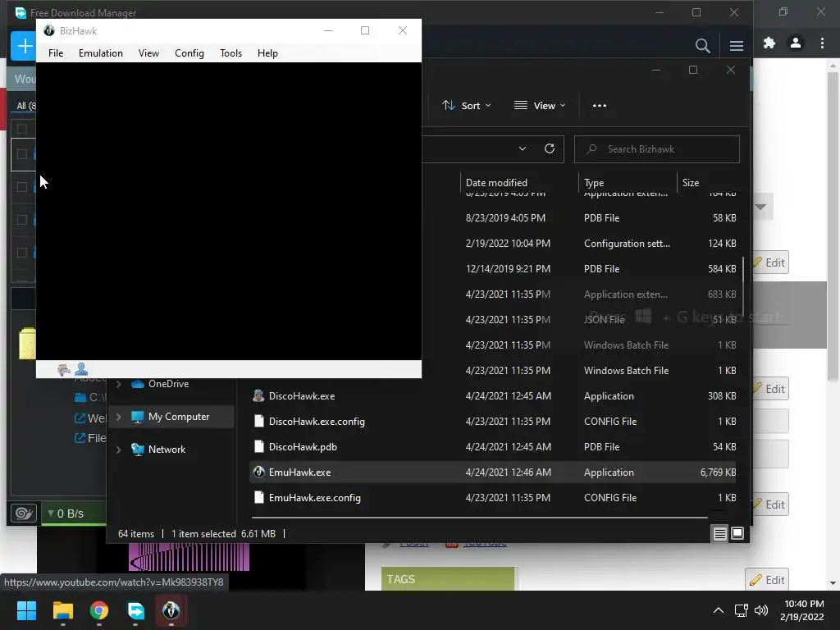Open the network tray icon

click(742, 610)
